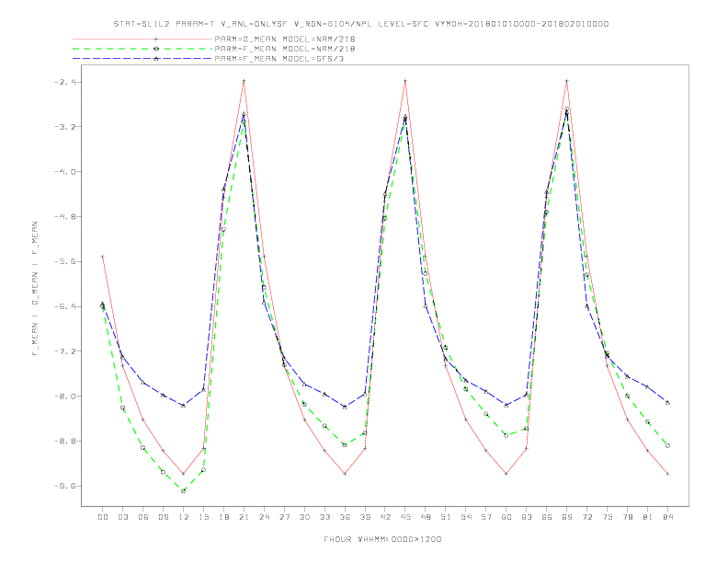Click x-axis tick label 63
The width and height of the screenshot is (728, 563).
527,517
